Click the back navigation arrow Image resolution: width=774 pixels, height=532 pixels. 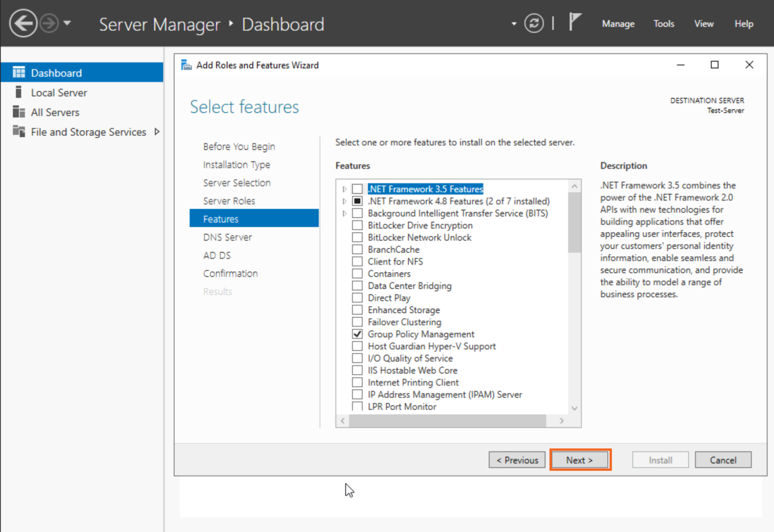coord(23,24)
